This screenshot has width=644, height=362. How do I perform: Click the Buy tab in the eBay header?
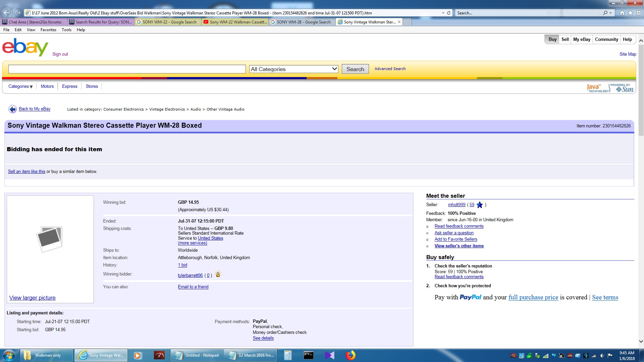pyautogui.click(x=552, y=40)
